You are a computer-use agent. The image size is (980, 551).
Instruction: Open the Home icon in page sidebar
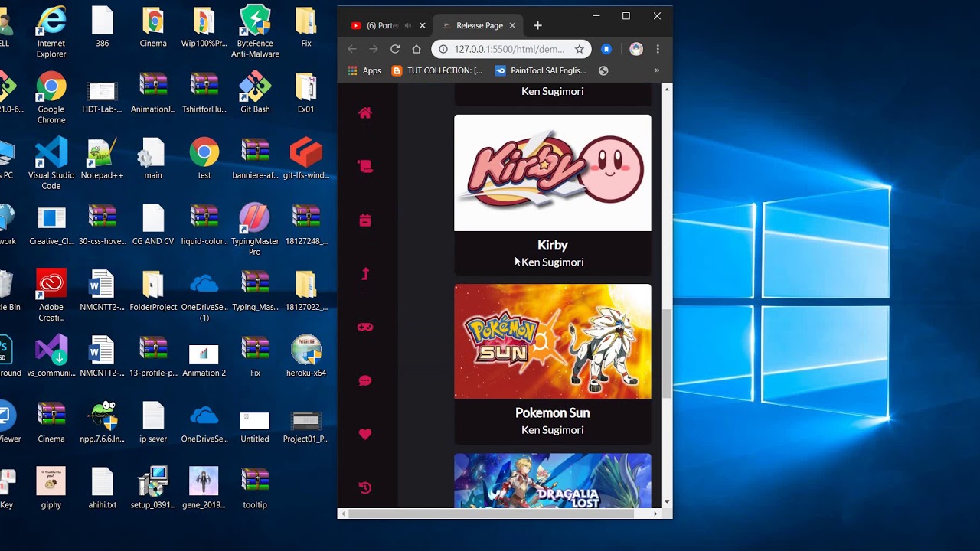pos(365,113)
